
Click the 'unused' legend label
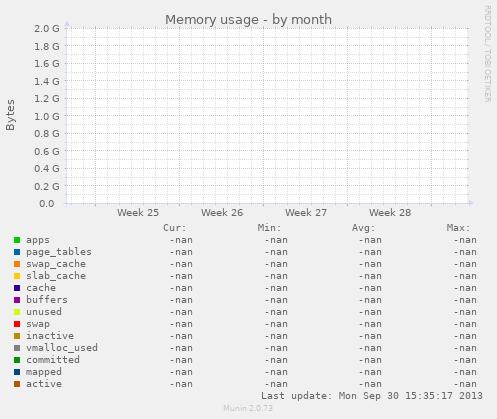(44, 312)
